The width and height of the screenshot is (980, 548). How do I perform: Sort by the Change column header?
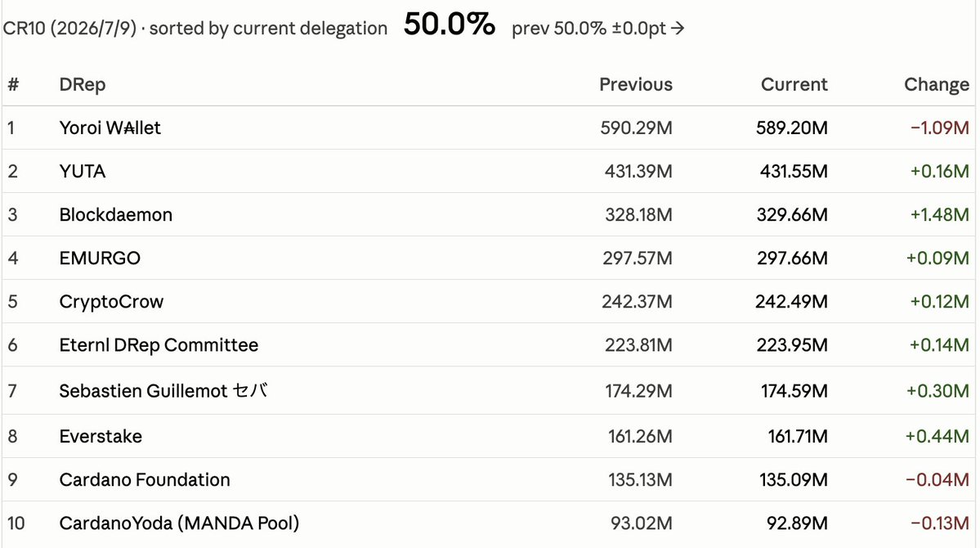coord(936,84)
